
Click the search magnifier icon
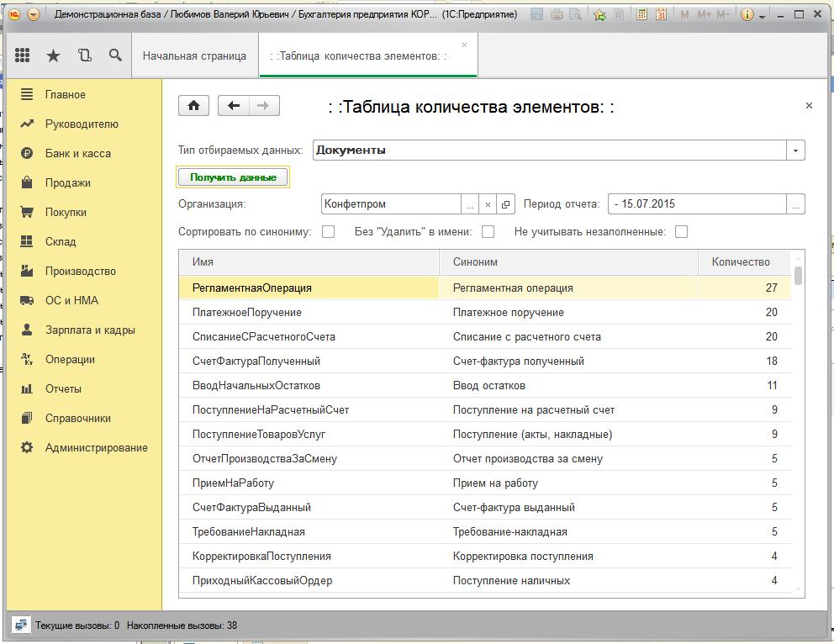click(x=115, y=55)
